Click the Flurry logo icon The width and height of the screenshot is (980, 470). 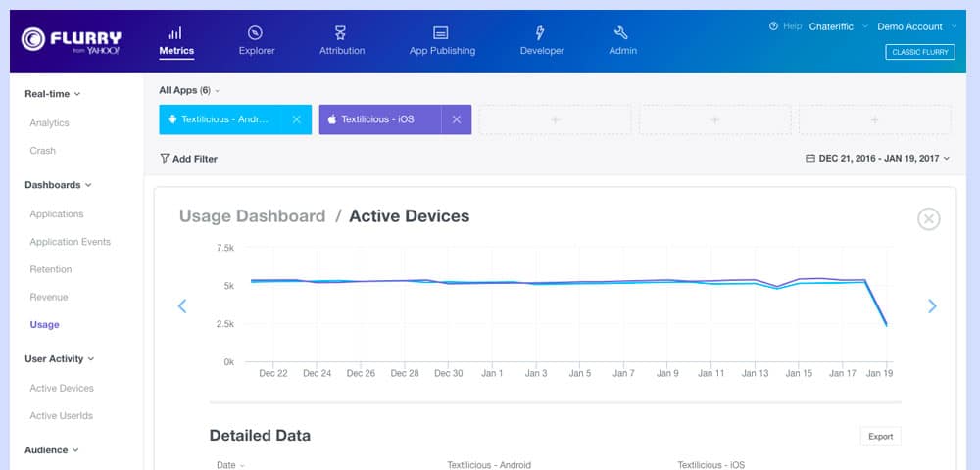[x=32, y=39]
